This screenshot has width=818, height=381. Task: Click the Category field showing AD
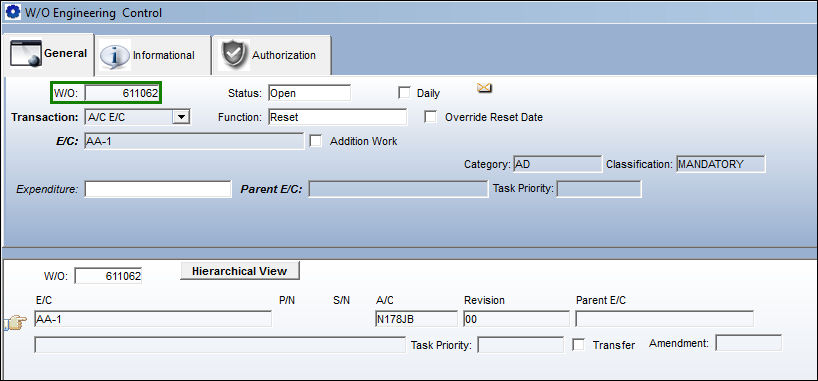click(x=558, y=164)
